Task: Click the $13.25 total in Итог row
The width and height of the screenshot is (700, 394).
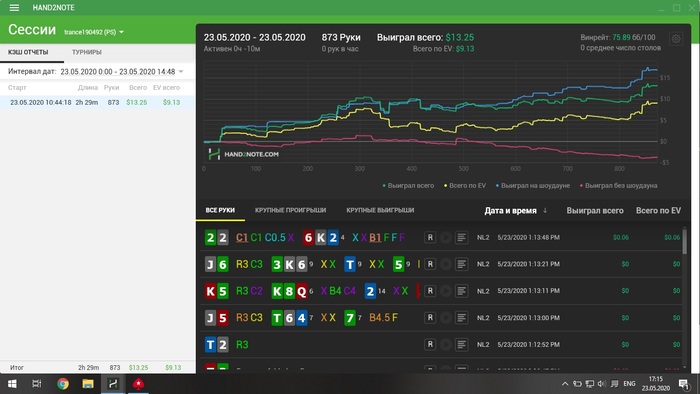Action: 138,368
